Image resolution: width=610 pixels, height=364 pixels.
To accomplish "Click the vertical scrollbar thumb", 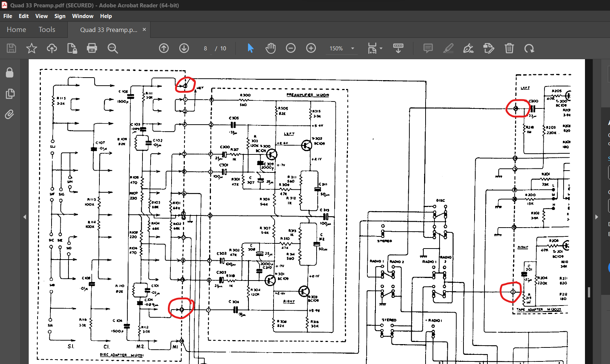I will tap(589, 292).
